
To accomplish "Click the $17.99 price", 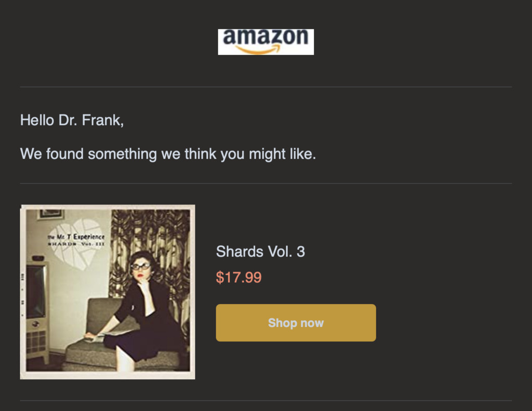I will (x=239, y=278).
